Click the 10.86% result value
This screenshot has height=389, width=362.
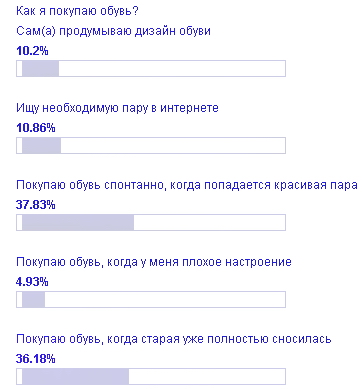pyautogui.click(x=36, y=128)
